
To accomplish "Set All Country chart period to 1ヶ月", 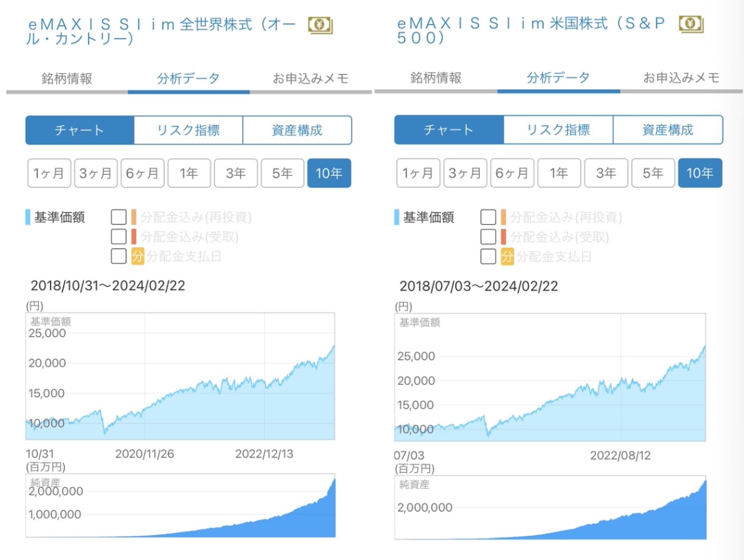I will (x=49, y=173).
